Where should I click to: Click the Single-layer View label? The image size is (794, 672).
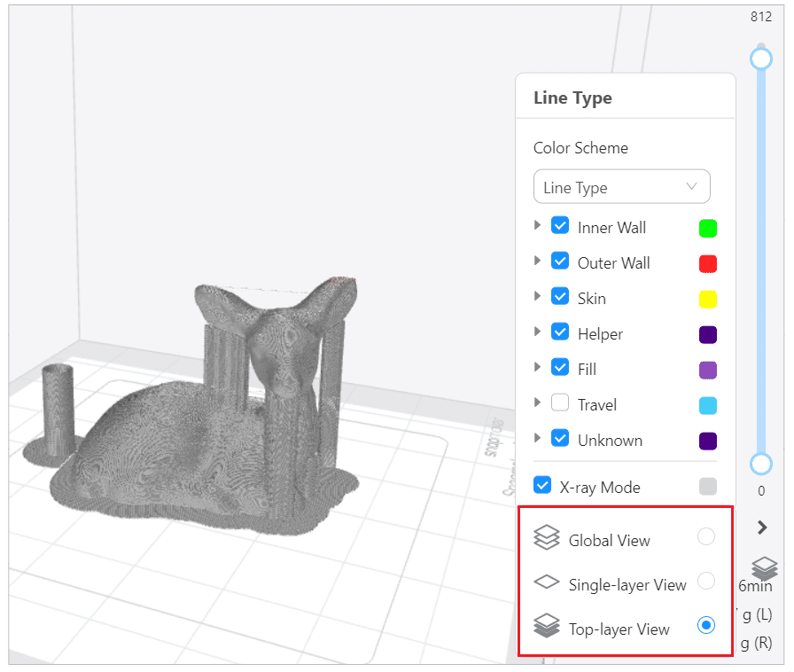[x=627, y=585]
